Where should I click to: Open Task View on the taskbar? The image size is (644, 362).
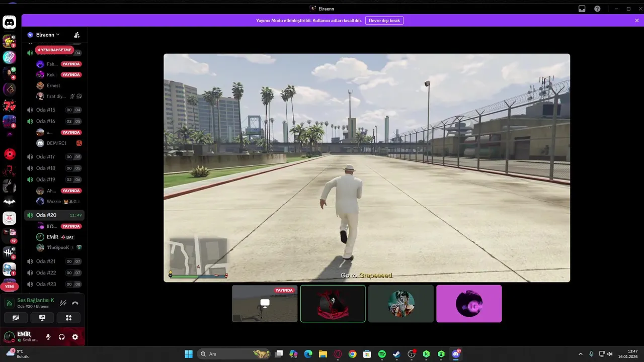tap(279, 354)
